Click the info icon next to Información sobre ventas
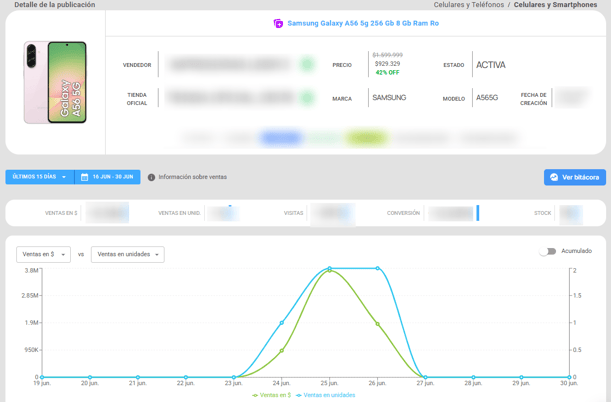 tap(151, 177)
